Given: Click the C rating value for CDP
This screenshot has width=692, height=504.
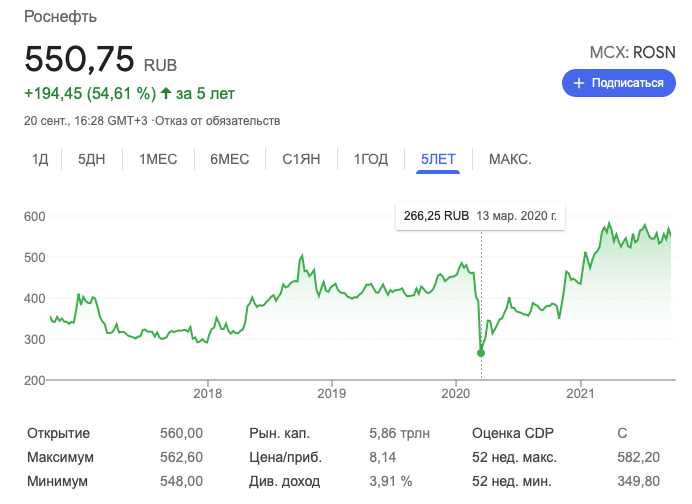Looking at the screenshot, I should tap(622, 433).
